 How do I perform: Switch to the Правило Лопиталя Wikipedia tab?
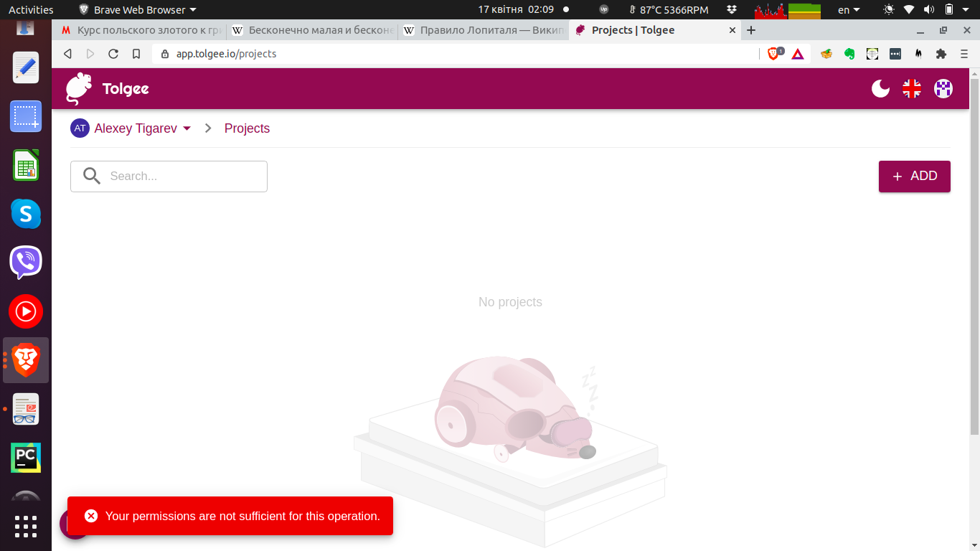[485, 30]
